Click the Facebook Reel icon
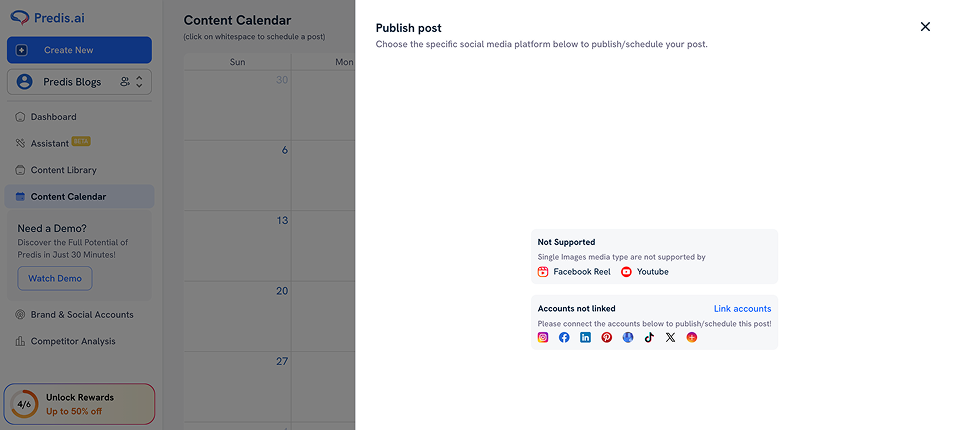This screenshot has height=430, width=953. (543, 272)
